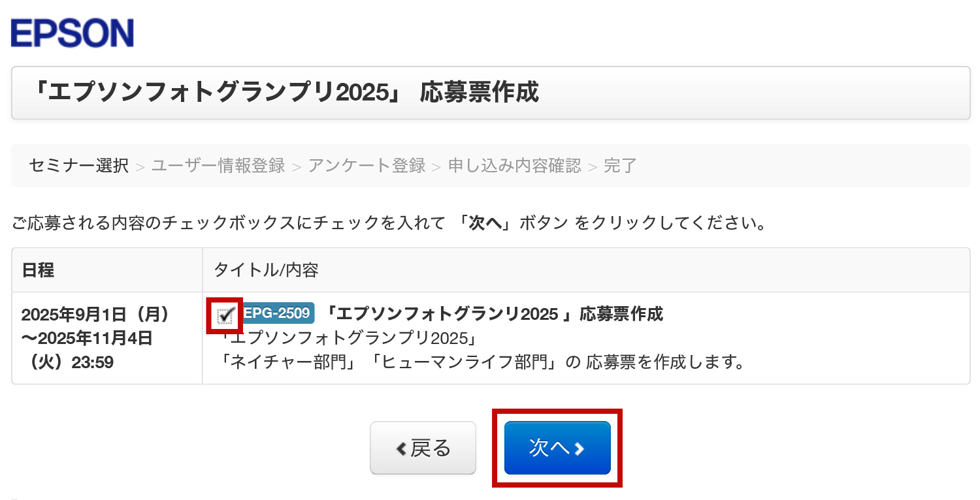980x500 pixels.
Task: Click the EPSON logo
Action: coord(73,33)
